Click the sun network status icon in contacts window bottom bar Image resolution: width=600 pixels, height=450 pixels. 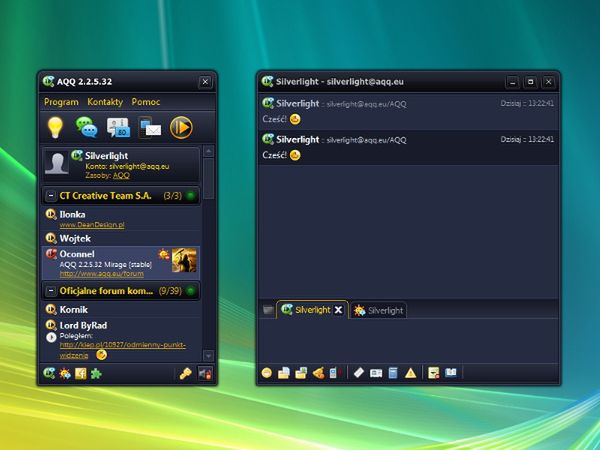click(65, 373)
